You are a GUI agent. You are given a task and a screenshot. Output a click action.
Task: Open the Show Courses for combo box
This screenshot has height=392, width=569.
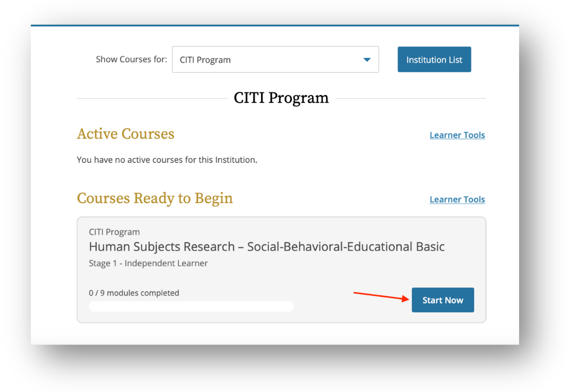pos(275,59)
